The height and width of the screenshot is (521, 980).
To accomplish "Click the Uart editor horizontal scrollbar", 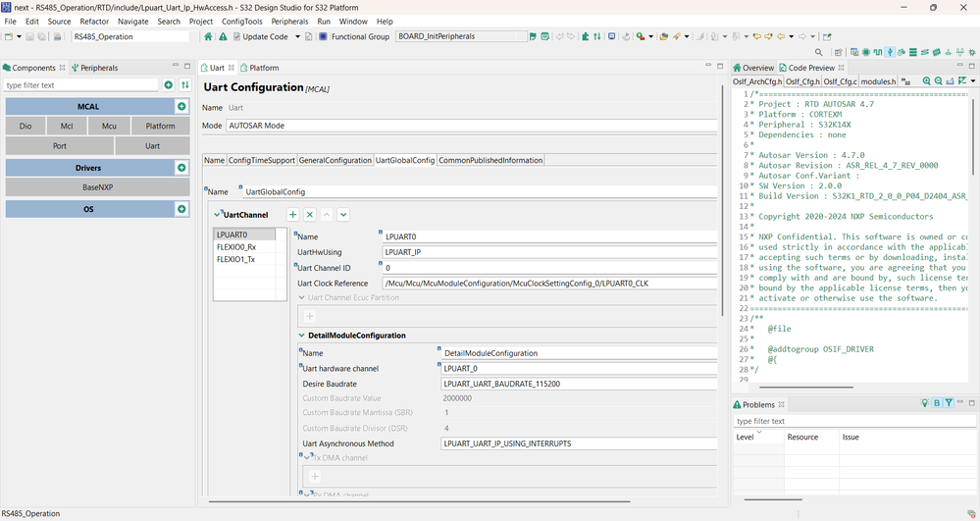I will click(419, 501).
